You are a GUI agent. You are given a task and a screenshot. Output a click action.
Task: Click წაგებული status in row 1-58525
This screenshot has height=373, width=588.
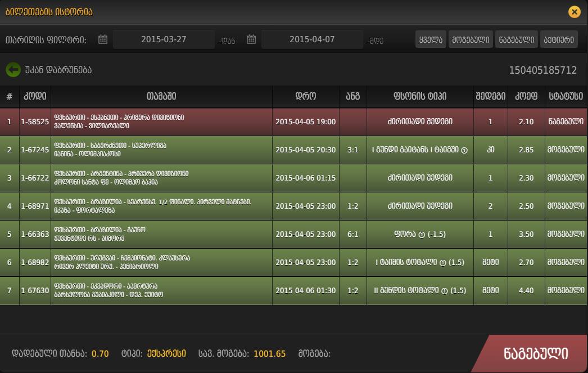566,122
